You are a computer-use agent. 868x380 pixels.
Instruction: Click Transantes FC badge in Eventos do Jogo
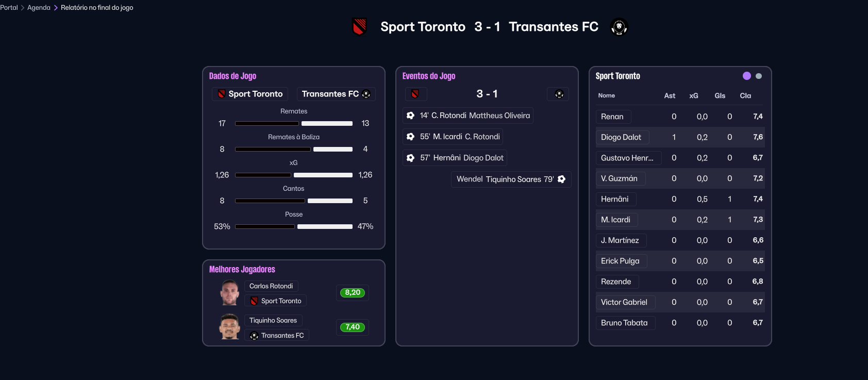click(x=559, y=94)
